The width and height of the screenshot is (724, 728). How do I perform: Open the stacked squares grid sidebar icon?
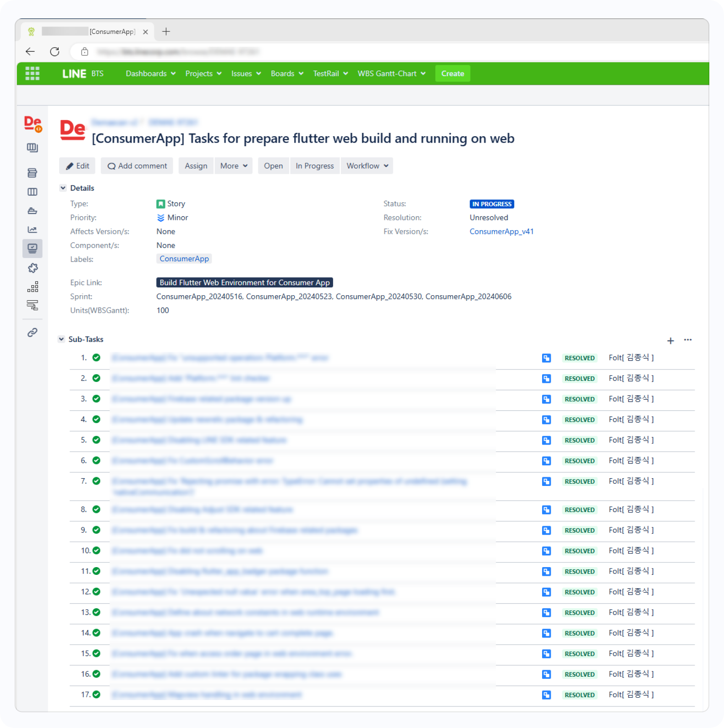click(x=33, y=287)
